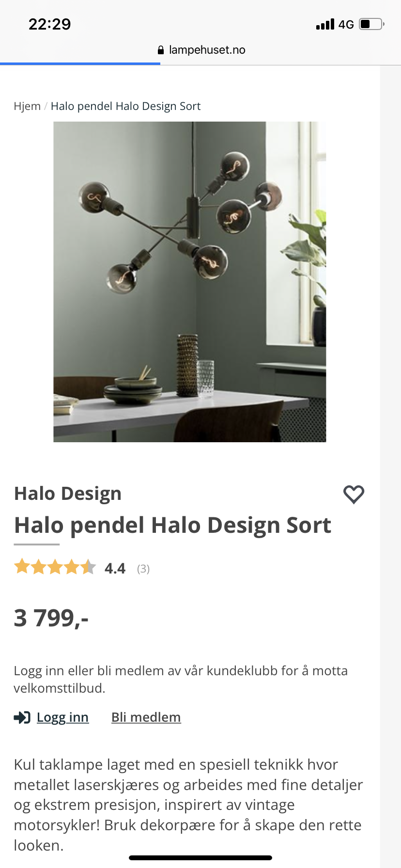The image size is (401, 868).
Task: Tap the 3 799,- price text
Action: coord(51,618)
